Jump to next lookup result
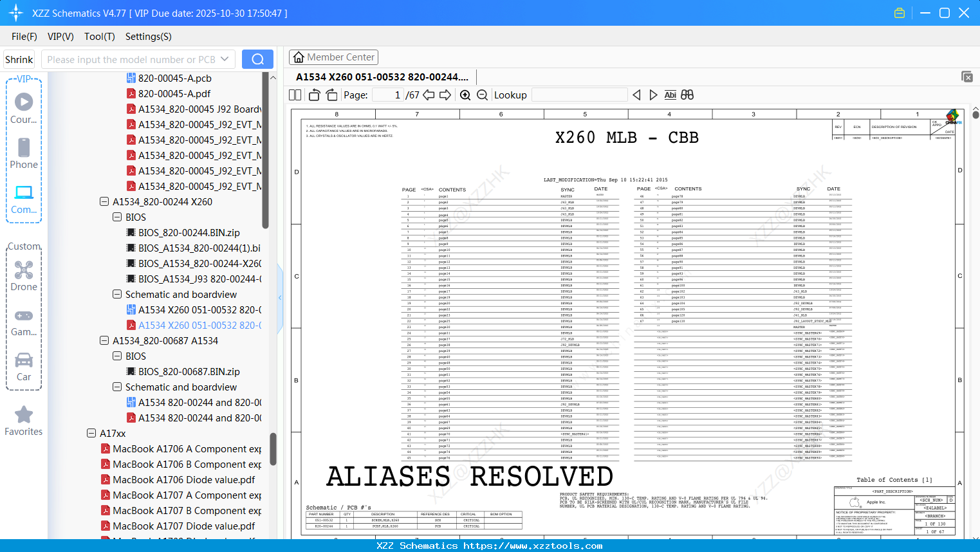Viewport: 980px width, 552px height. point(653,95)
